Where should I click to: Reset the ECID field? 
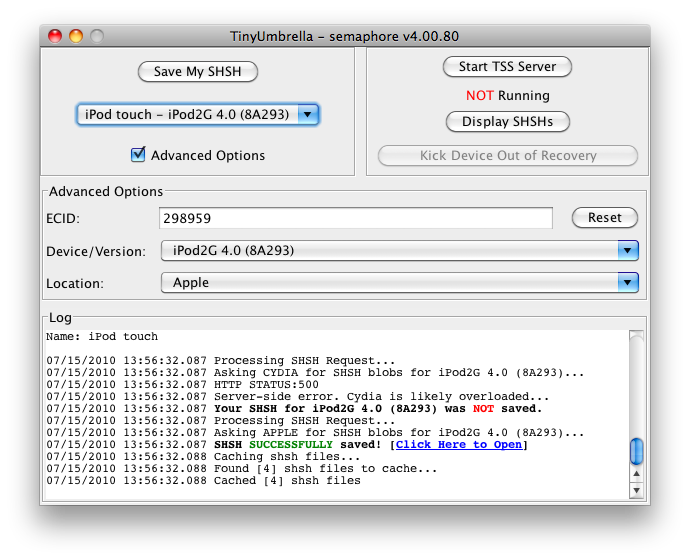click(604, 218)
